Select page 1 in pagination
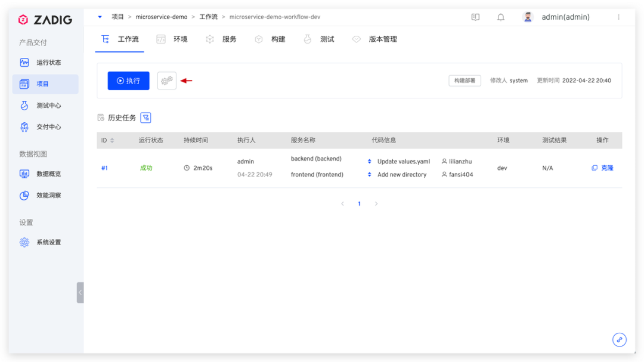Image resolution: width=644 pixels, height=362 pixels. pos(360,204)
